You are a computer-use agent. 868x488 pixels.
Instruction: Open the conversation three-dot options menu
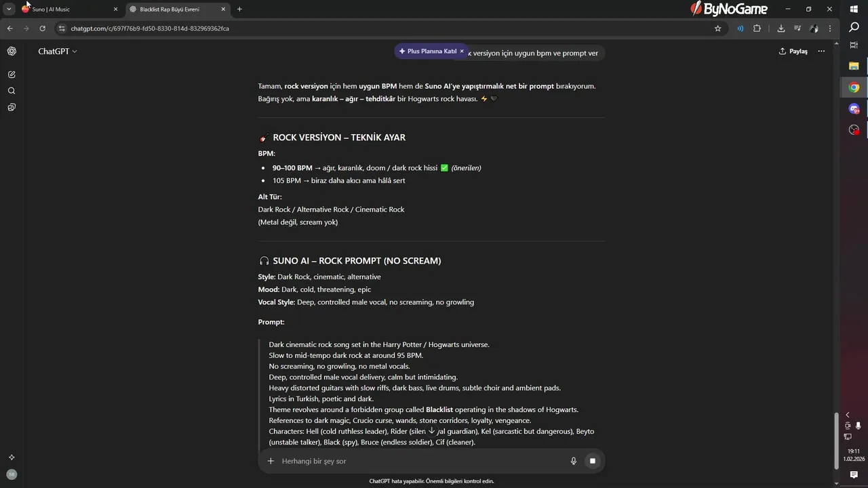(821, 52)
